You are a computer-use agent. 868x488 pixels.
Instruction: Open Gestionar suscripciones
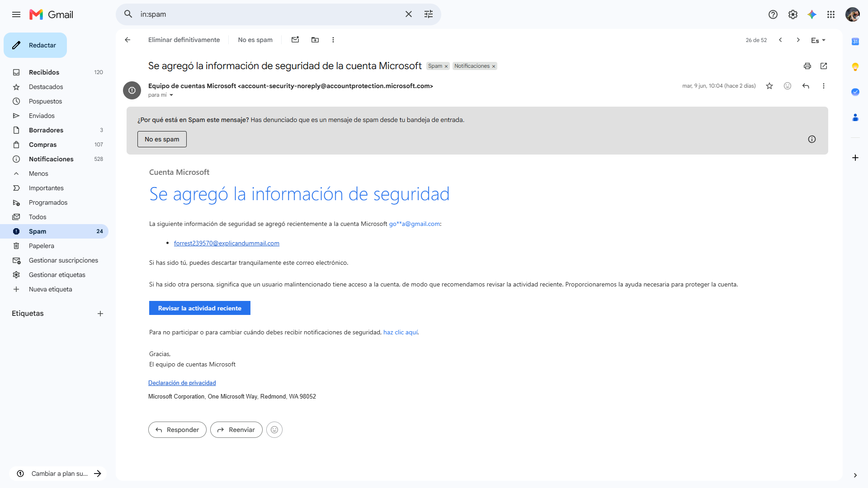[x=54, y=260]
